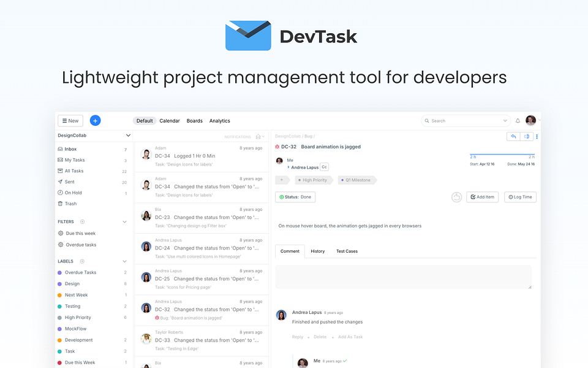The image size is (588, 368).
Task: Switch to the Calendar view
Action: tap(170, 120)
